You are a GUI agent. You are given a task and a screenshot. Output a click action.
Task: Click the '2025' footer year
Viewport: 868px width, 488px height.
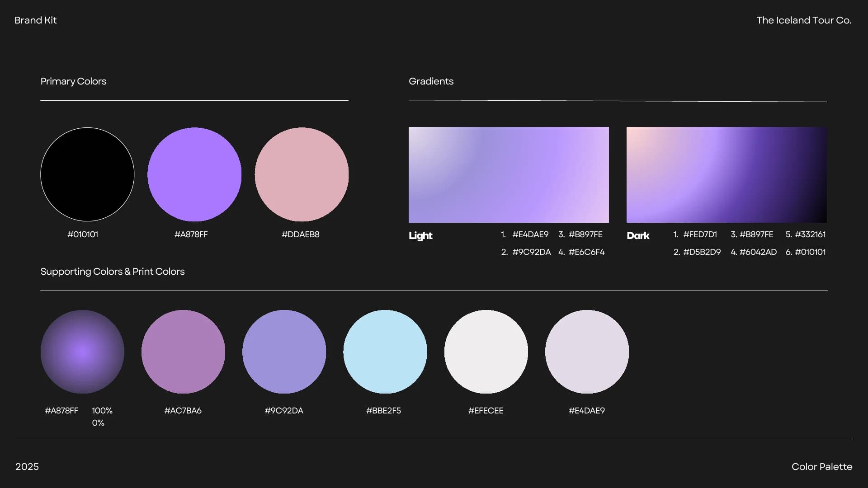point(27,467)
